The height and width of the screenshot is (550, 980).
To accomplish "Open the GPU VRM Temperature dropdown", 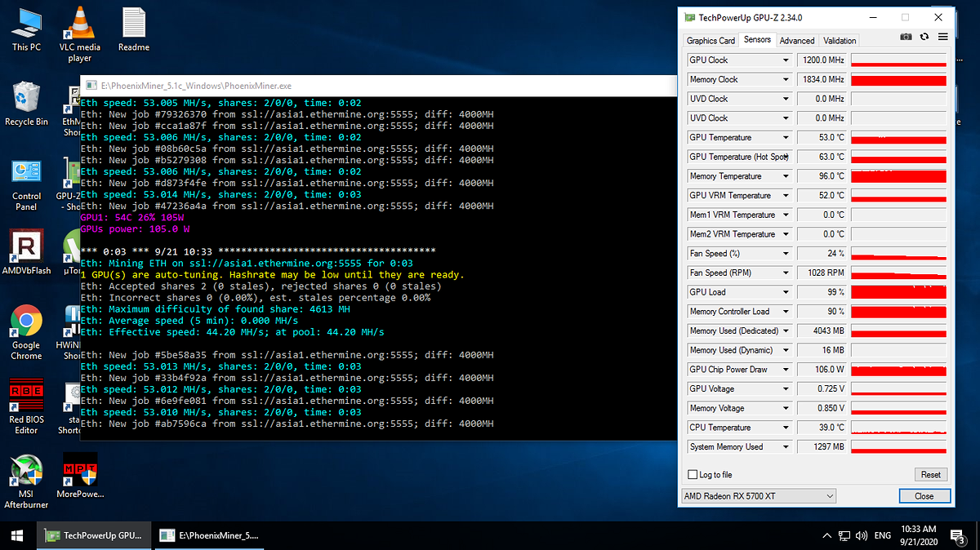I will 786,196.
